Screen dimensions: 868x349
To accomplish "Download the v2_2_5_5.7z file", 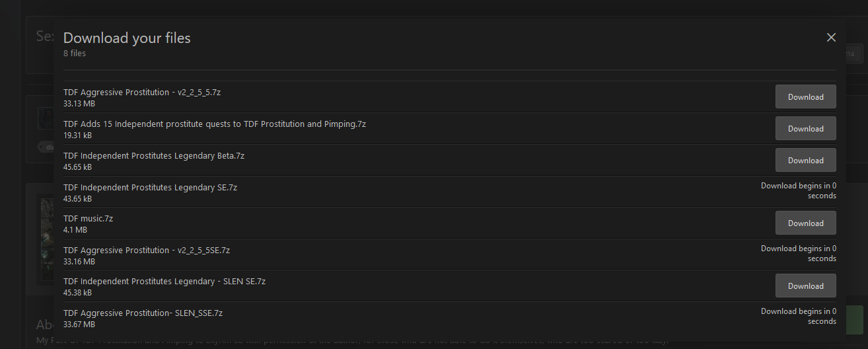I will [x=805, y=97].
